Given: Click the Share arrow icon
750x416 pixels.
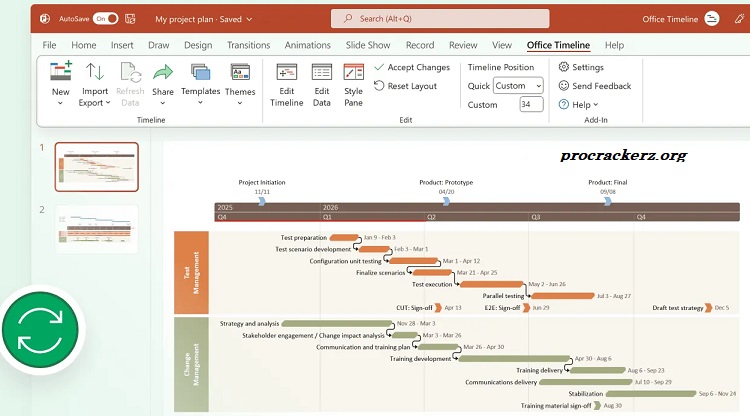Looking at the screenshot, I should pos(162,72).
